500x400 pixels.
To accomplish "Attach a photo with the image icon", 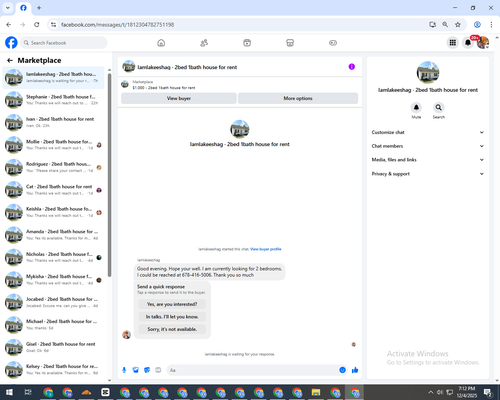I will (136, 370).
